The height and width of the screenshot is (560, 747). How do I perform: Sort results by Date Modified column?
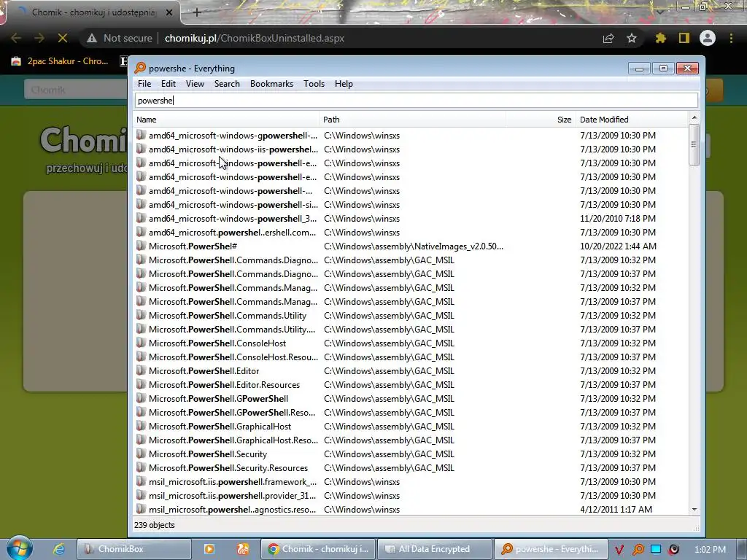click(x=632, y=120)
